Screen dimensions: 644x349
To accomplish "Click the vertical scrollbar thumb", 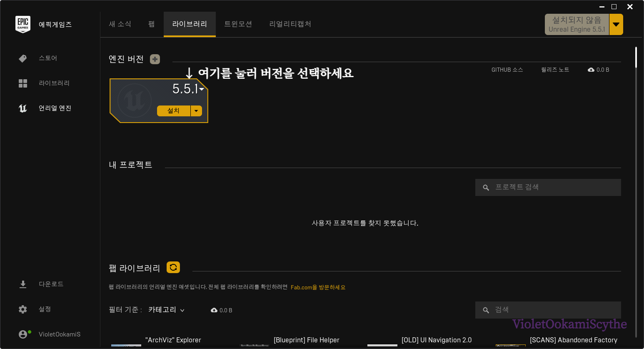I will 636,58.
